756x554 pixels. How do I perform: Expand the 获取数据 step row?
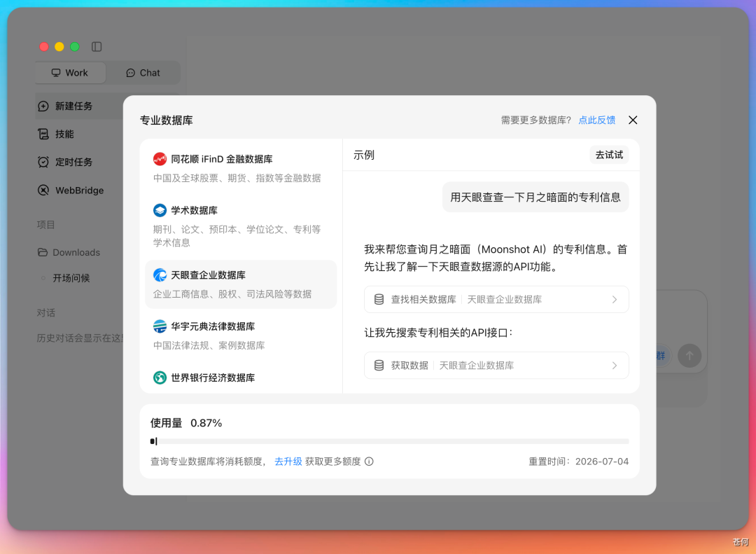(x=496, y=366)
